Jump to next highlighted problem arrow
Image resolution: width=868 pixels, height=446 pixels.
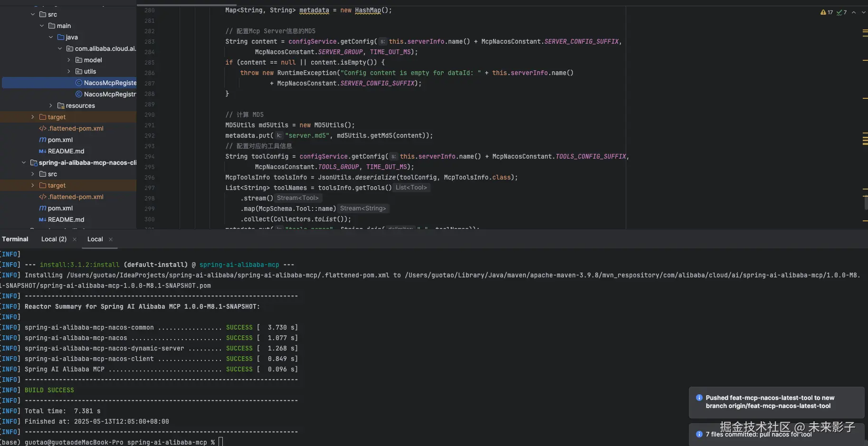[863, 12]
